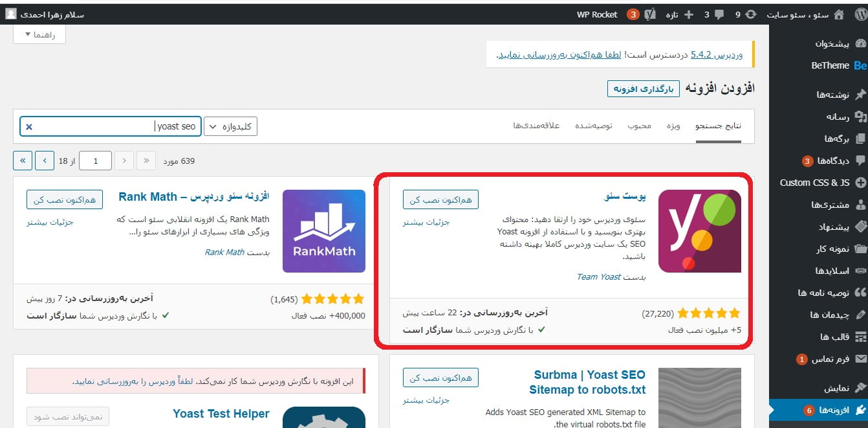Click the Rank Math five-star rating

[332, 299]
